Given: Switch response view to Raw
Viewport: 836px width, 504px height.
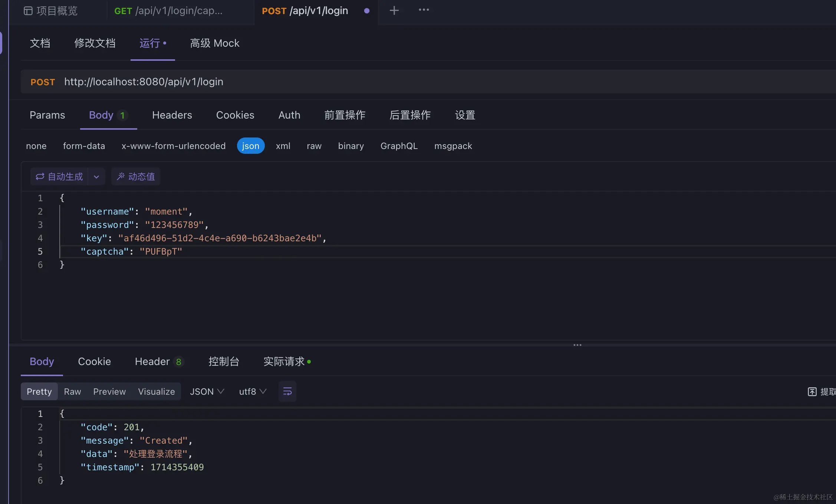Looking at the screenshot, I should point(72,391).
